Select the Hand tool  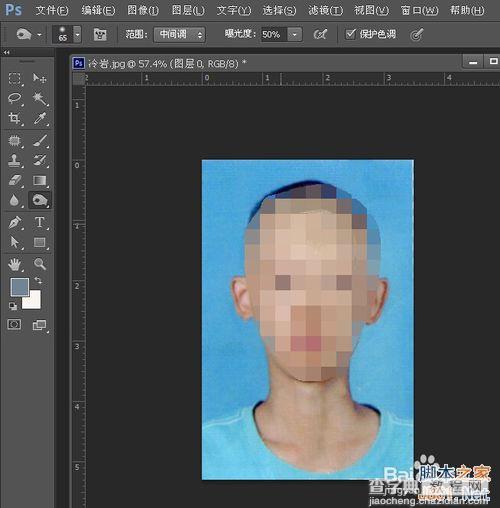point(14,264)
